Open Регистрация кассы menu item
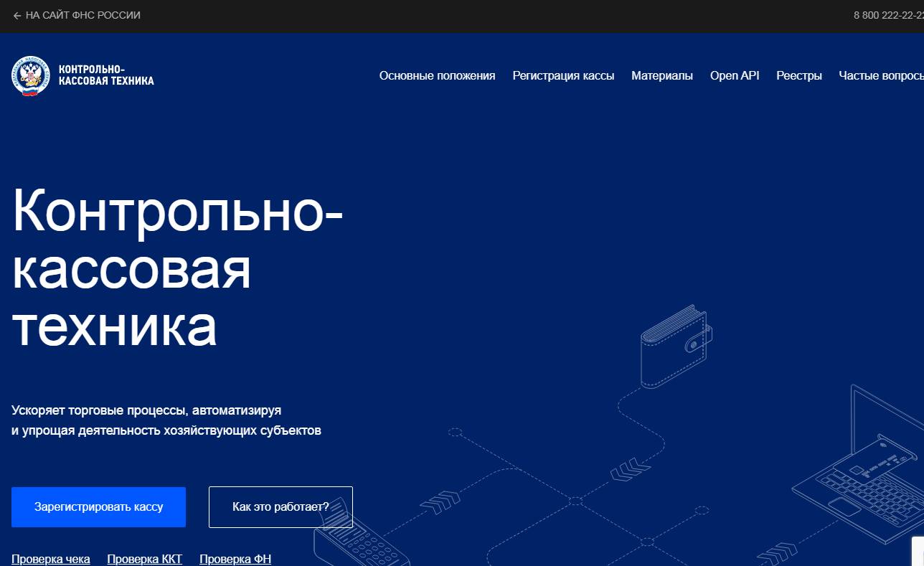Viewport: 924px width, 566px height. pos(563,75)
